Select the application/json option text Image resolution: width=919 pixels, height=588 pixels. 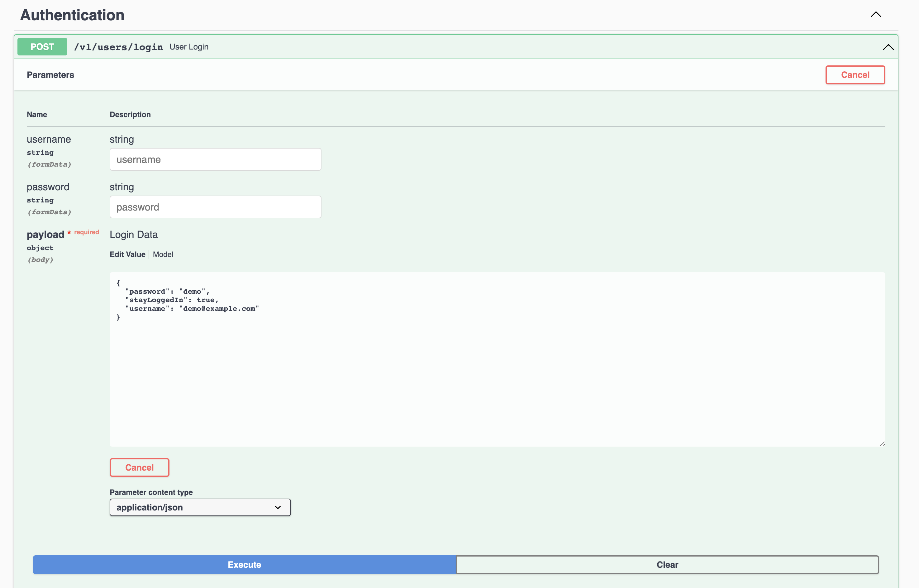149,507
